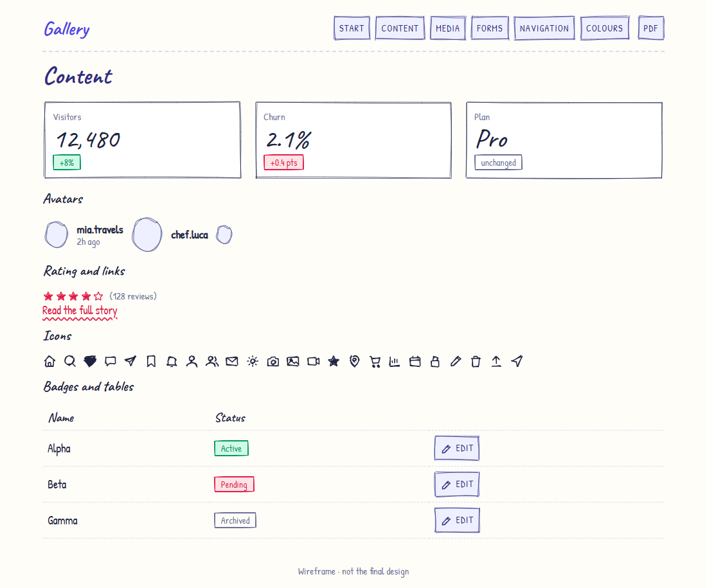Click the bar chart icon

pyautogui.click(x=395, y=361)
